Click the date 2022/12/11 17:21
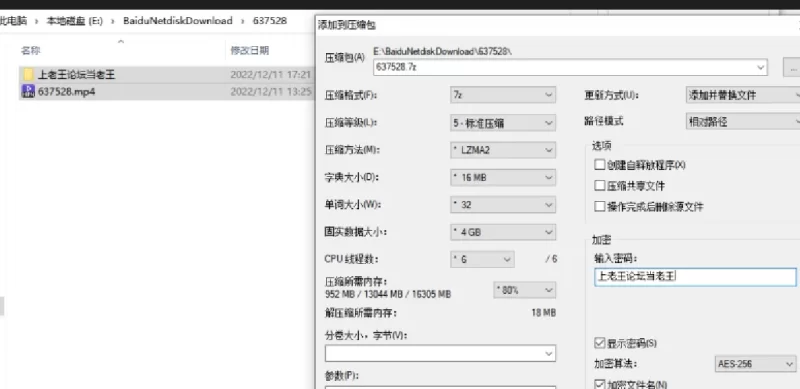This screenshot has width=800, height=389. coord(270,75)
